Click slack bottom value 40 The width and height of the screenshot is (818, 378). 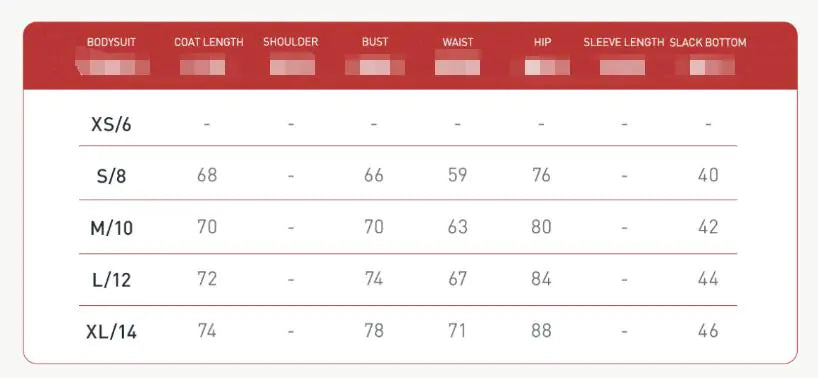tap(708, 175)
